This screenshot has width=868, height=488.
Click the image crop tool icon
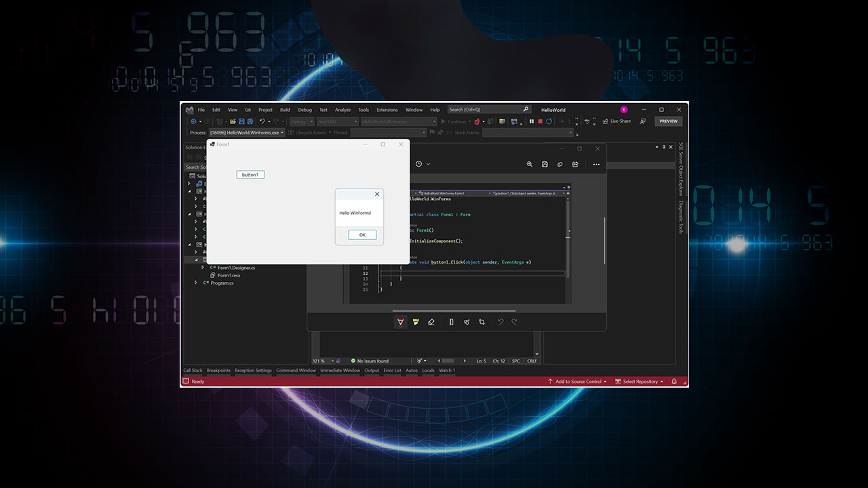(x=482, y=322)
